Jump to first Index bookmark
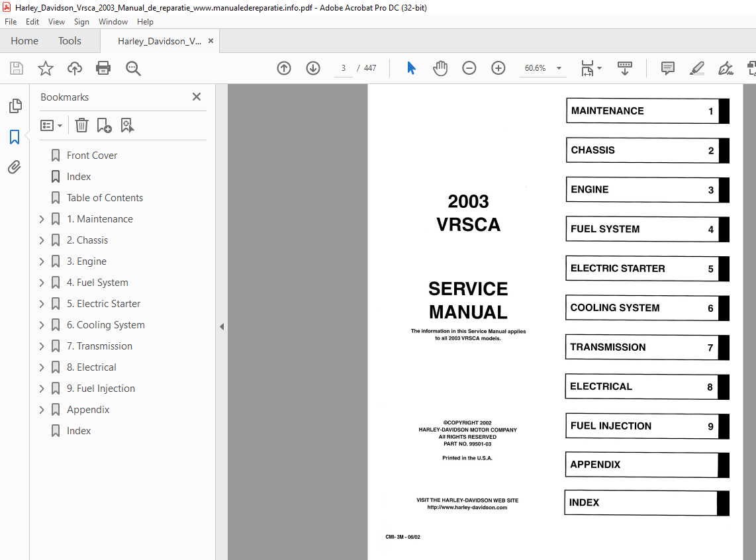756x560 pixels. tap(79, 176)
